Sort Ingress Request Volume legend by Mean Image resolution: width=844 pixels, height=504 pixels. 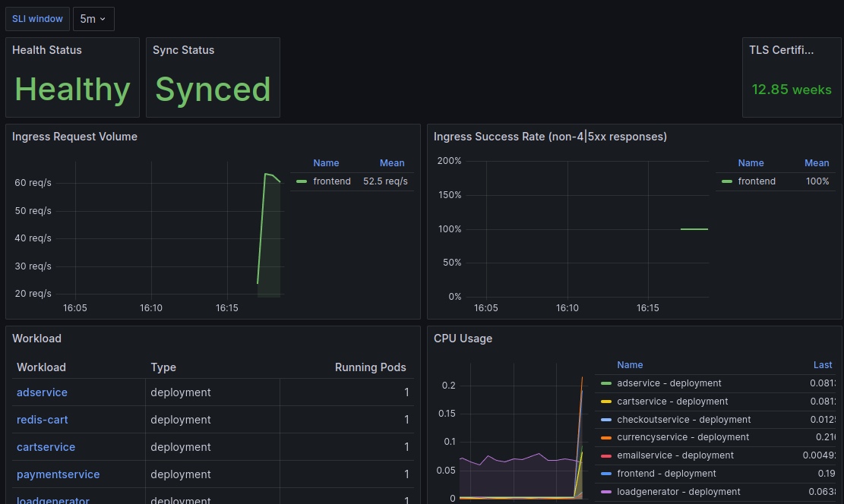(392, 163)
